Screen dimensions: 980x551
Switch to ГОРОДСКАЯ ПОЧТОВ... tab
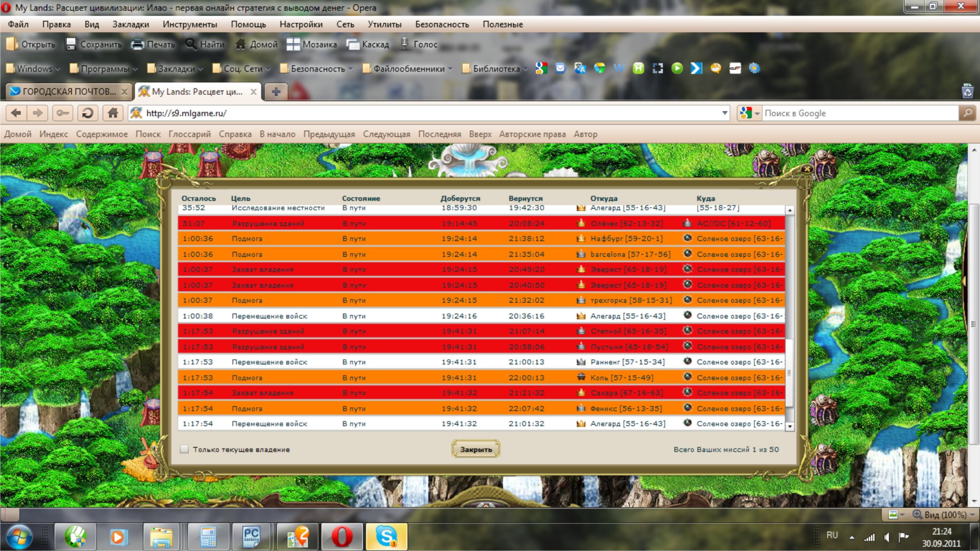pos(69,91)
